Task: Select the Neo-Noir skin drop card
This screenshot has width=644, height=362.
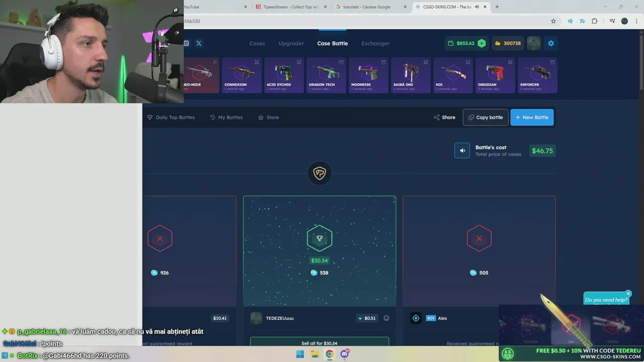Action: pos(201,75)
